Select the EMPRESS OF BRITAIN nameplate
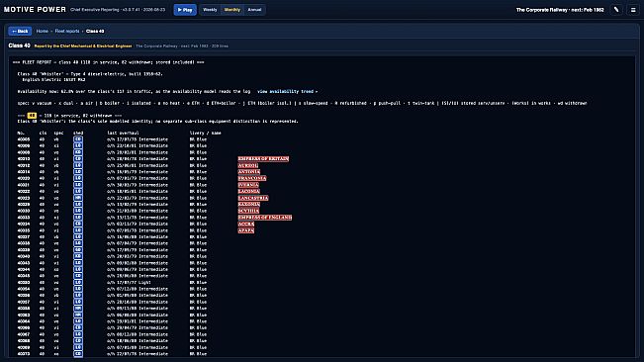 tap(263, 159)
